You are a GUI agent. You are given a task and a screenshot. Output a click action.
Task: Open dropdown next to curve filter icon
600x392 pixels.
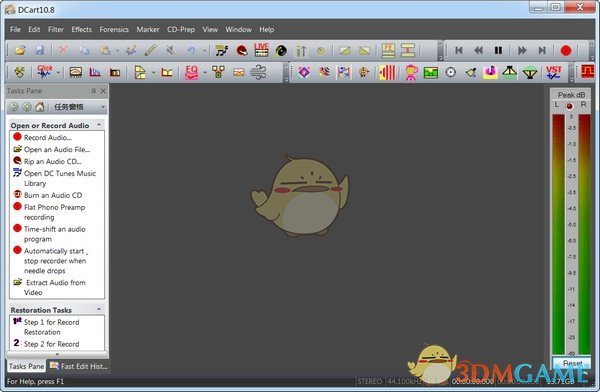(153, 72)
